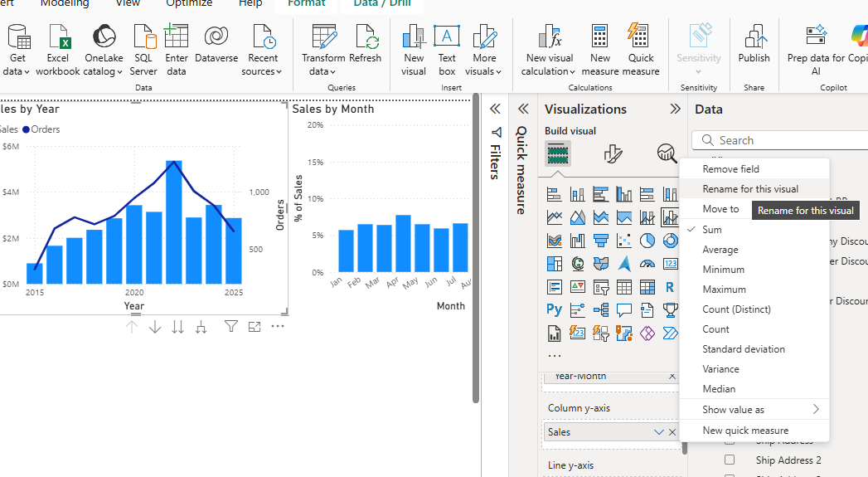868x477 pixels.
Task: Remove the Year-Month field with X
Action: (672, 376)
